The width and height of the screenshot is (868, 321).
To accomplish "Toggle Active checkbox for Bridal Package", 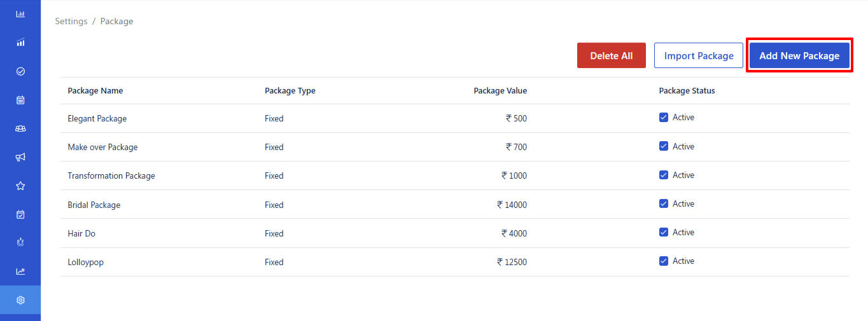I will click(x=664, y=204).
